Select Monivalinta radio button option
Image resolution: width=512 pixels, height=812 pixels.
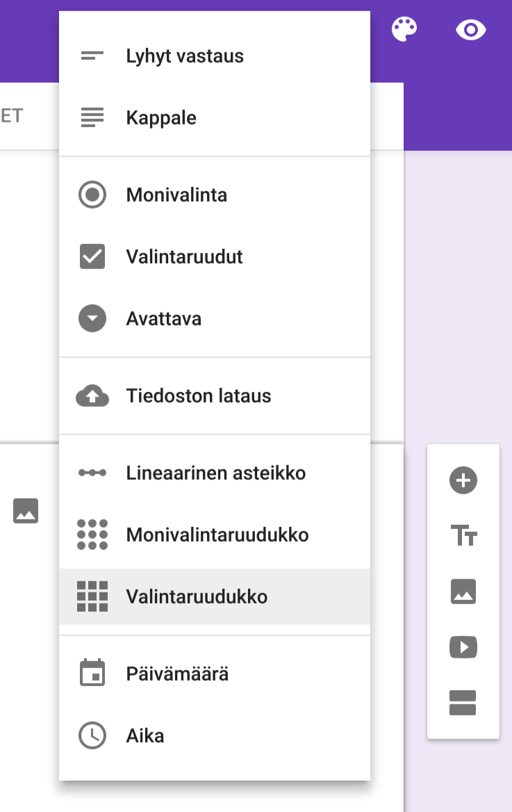[215, 195]
